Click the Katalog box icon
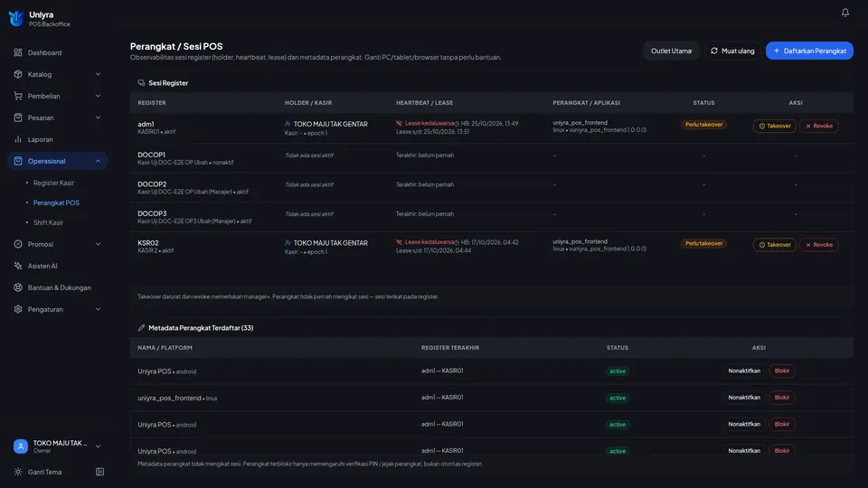This screenshot has height=488, width=868. pos(18,74)
